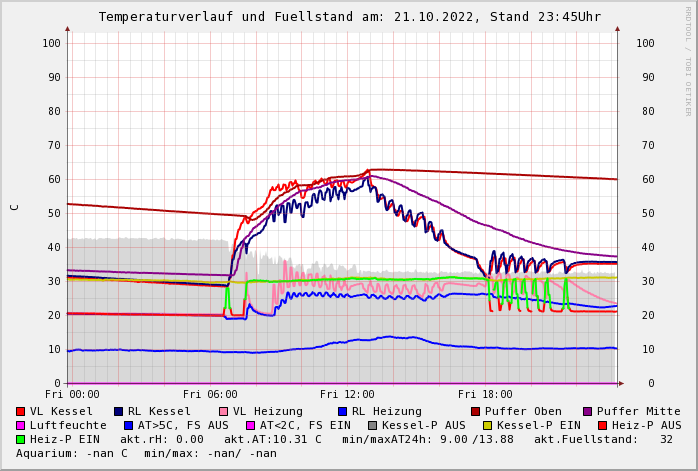Viewport: 698px width, 471px height.
Task: Select the pink VL Heizung legend swatch
Action: [x=223, y=411]
